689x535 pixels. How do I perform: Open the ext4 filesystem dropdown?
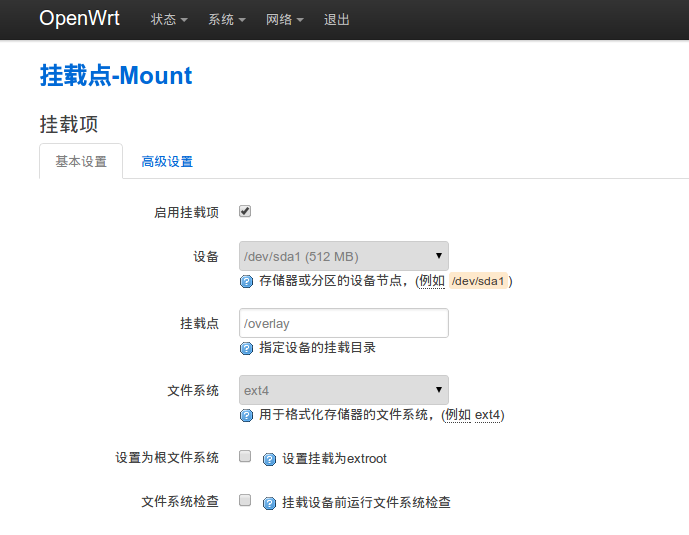pyautogui.click(x=344, y=390)
